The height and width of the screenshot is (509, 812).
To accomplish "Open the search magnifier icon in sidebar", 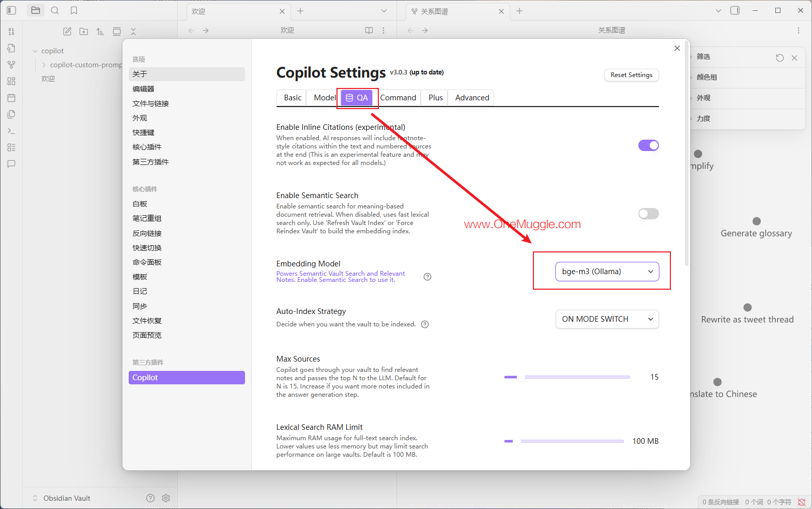I will [x=55, y=10].
